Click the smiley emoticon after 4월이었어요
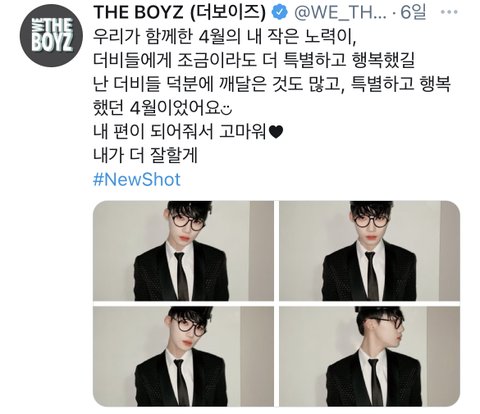Image resolution: width=480 pixels, height=414 pixels. point(226,109)
